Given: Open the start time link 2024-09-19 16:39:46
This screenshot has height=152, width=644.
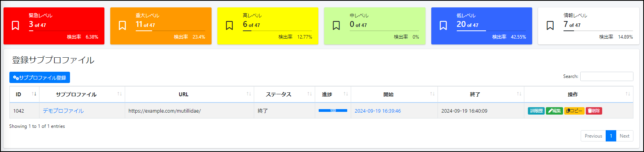Looking at the screenshot, I should [378, 111].
